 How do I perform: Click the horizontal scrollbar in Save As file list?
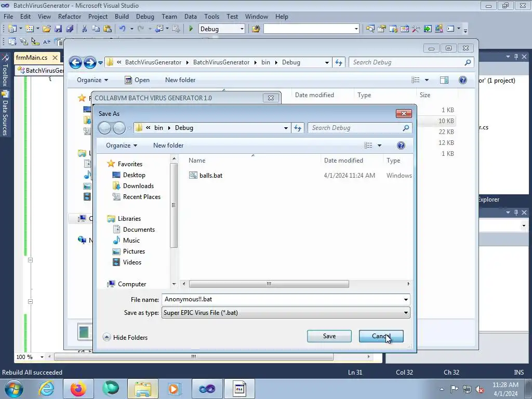tap(269, 284)
